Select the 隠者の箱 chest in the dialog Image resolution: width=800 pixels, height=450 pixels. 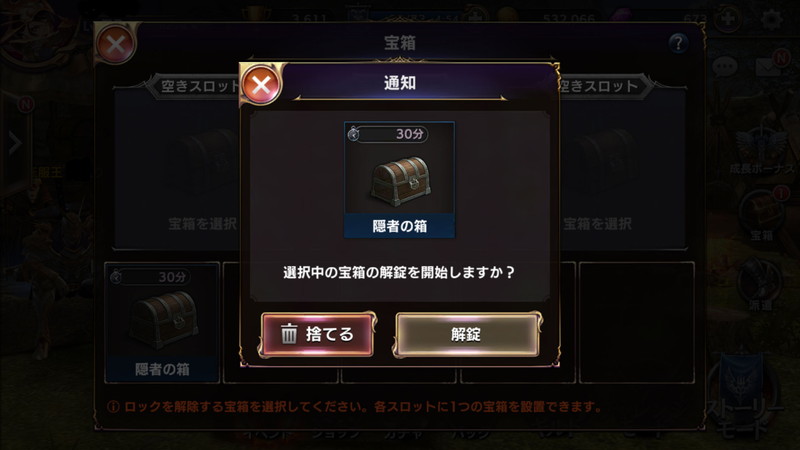399,180
